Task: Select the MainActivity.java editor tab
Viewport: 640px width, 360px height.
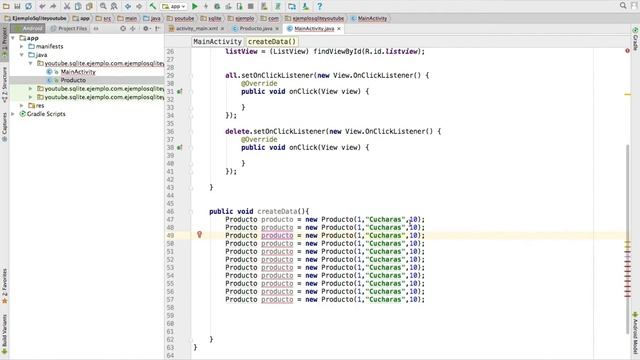Action: coord(314,29)
